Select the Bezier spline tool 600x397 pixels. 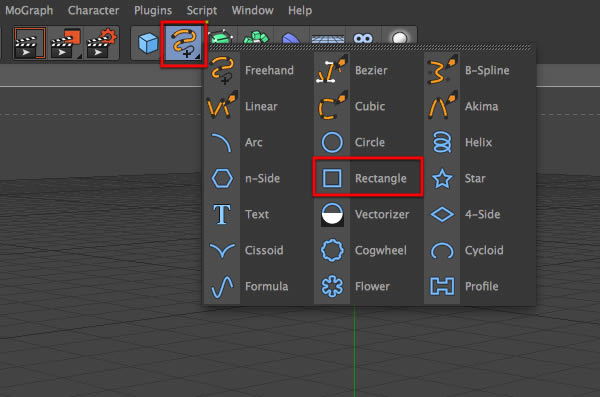pyautogui.click(x=368, y=70)
